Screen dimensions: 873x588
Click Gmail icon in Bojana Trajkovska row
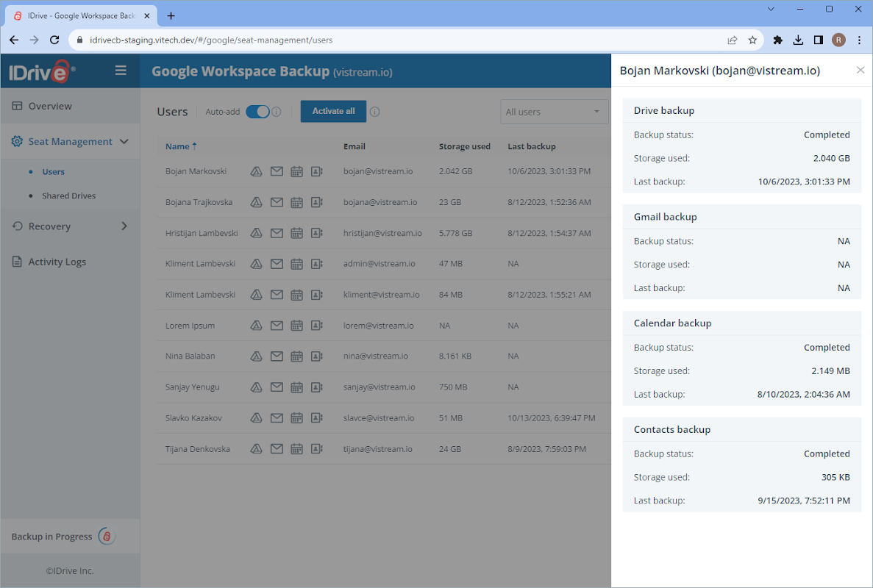pyautogui.click(x=277, y=202)
